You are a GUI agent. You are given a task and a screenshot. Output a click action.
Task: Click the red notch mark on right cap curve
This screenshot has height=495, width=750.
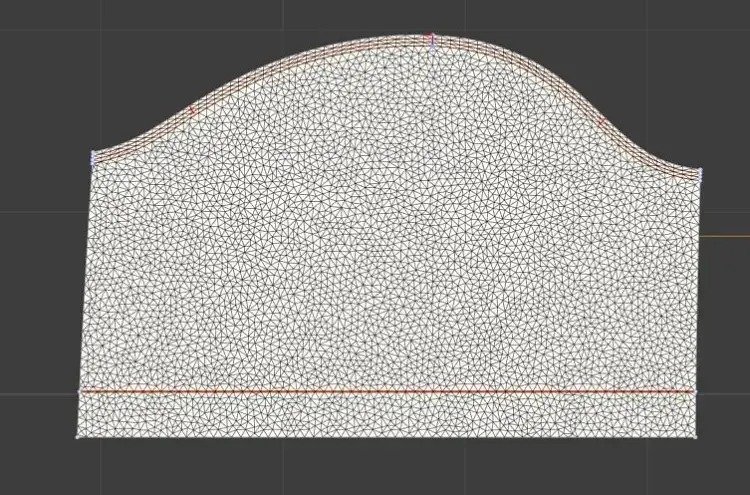602,121
